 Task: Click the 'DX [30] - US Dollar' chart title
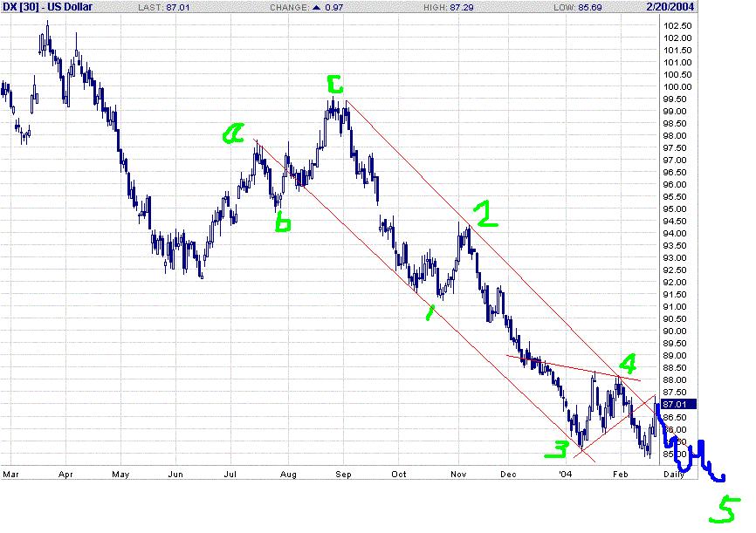coord(48,7)
